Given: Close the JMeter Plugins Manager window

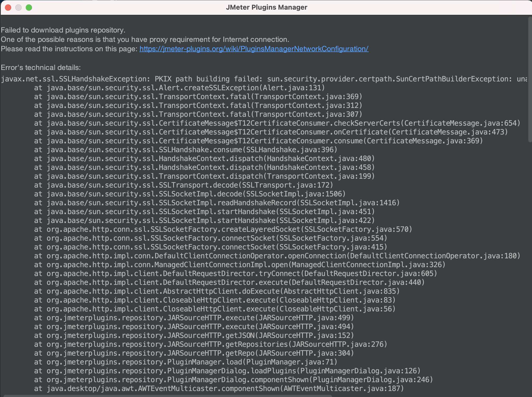Looking at the screenshot, I should 8,8.
